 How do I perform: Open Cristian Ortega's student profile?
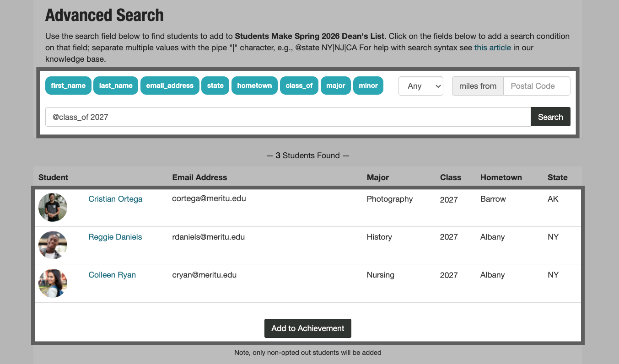pyautogui.click(x=115, y=199)
